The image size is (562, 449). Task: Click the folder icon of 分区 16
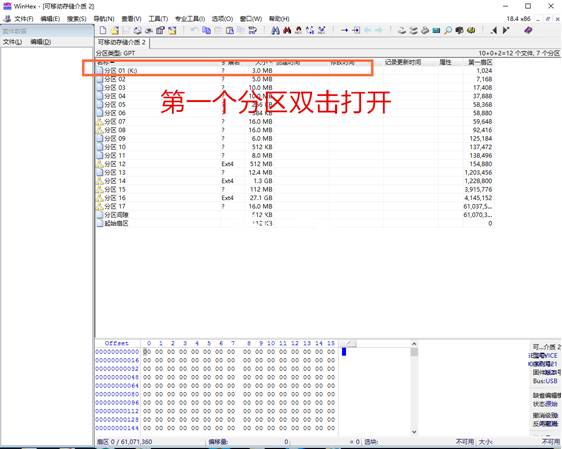click(x=100, y=198)
